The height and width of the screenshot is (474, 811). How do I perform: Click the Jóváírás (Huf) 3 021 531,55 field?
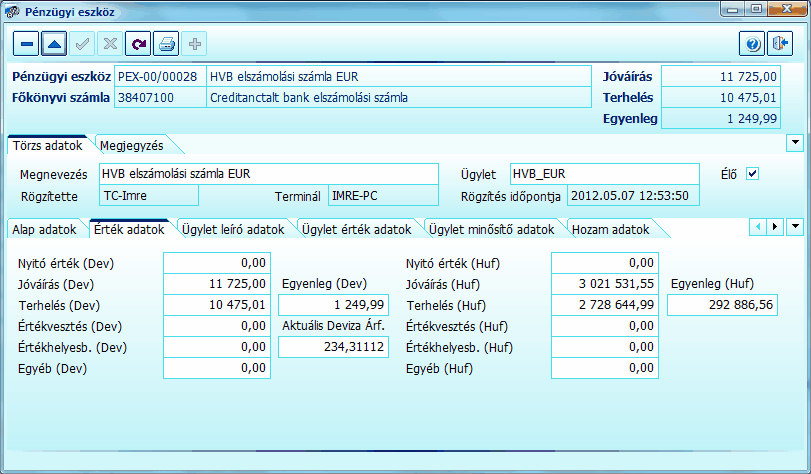click(x=605, y=284)
